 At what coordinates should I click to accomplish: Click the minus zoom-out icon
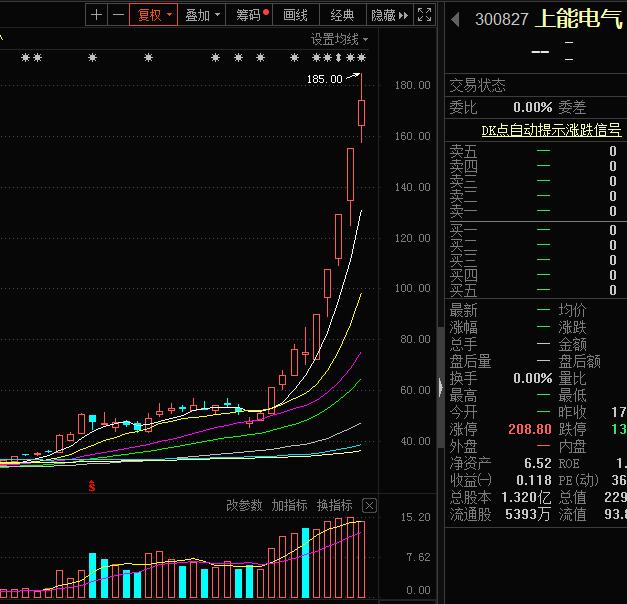[118, 15]
